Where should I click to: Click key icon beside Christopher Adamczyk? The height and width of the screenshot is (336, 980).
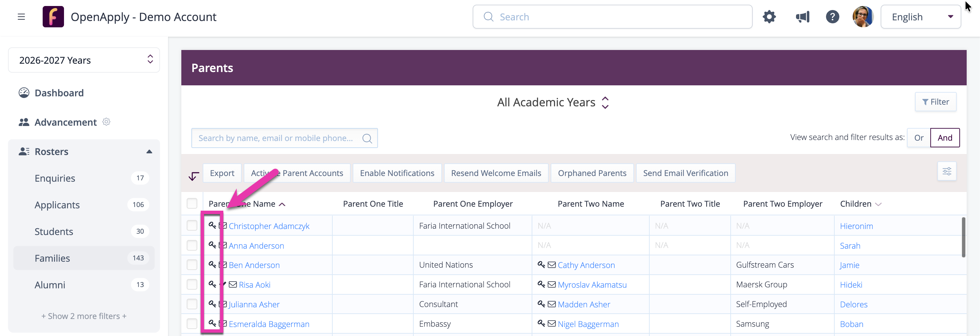212,225
